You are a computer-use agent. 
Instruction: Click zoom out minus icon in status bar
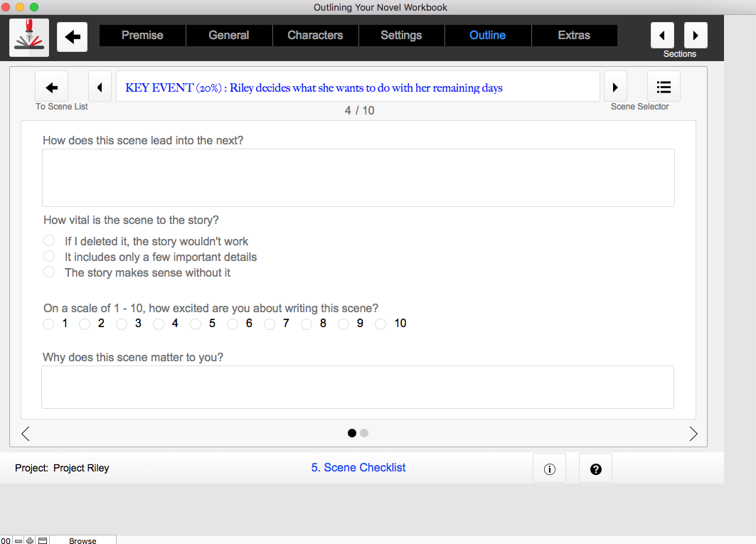(x=18, y=540)
